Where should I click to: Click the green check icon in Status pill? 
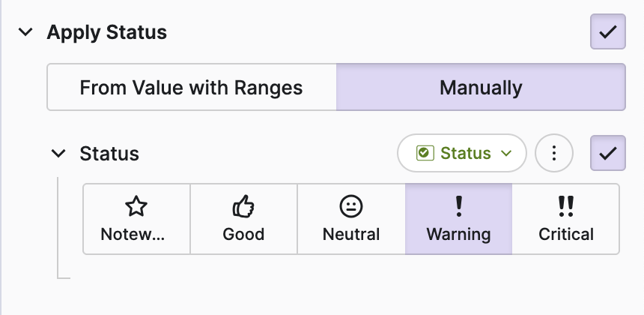click(425, 153)
